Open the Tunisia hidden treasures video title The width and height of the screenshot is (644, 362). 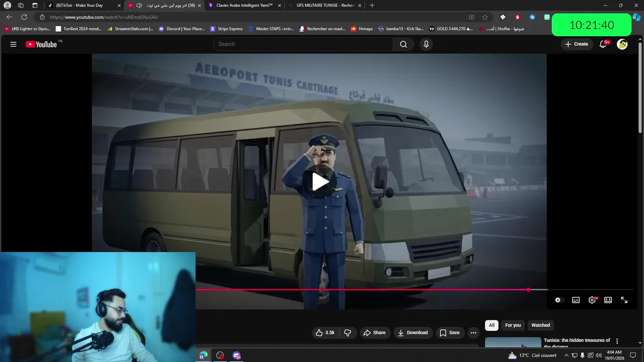[x=577, y=343]
